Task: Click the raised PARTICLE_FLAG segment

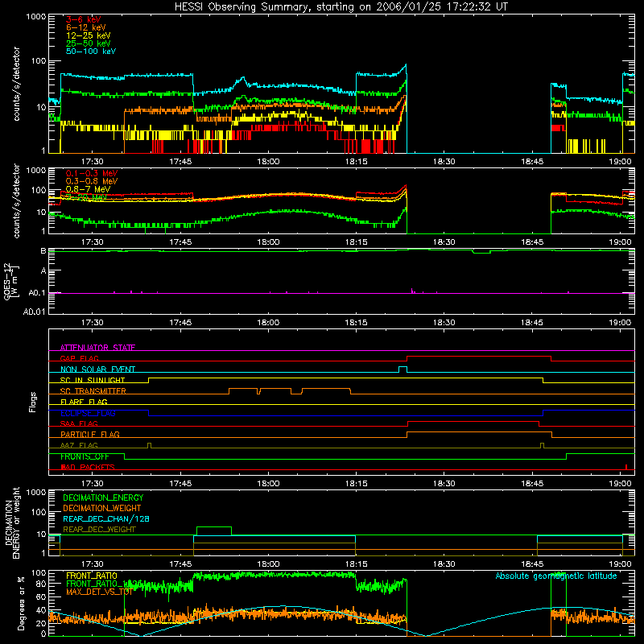Action: point(479,432)
